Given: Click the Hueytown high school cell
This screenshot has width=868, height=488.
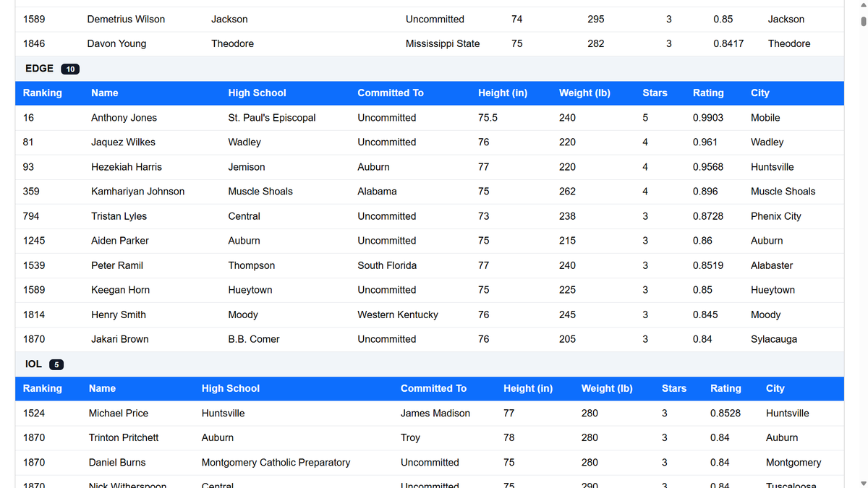Looking at the screenshot, I should [250, 290].
